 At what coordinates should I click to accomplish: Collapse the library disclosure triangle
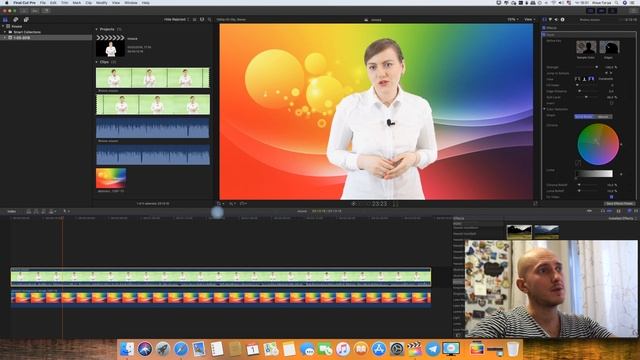[x=3, y=26]
